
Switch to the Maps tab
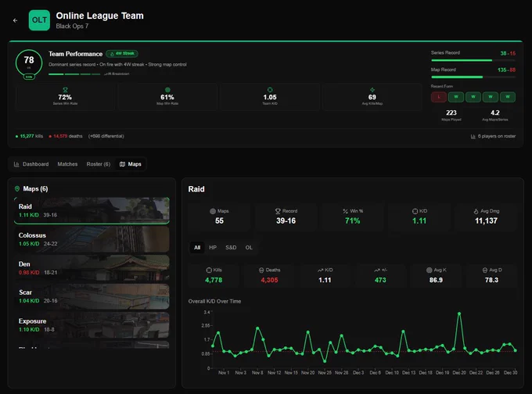pos(131,164)
